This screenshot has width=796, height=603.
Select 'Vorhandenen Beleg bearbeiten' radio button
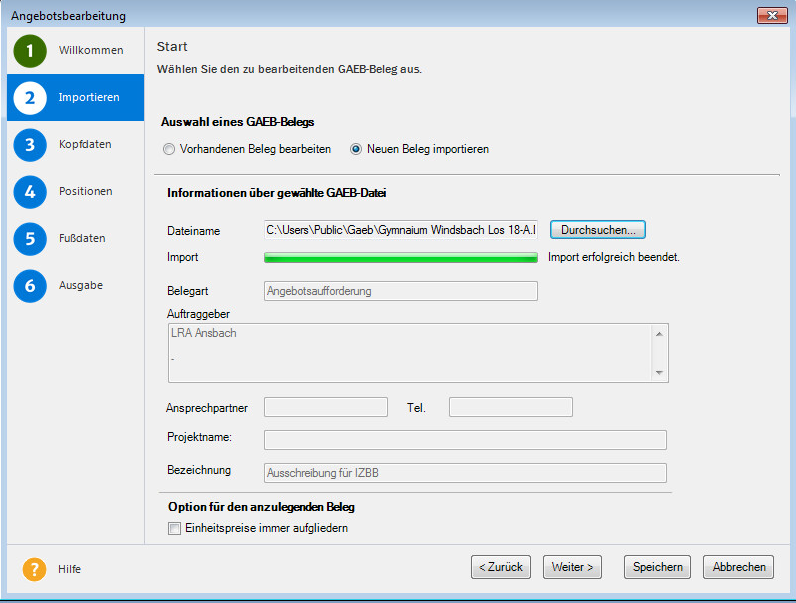click(x=169, y=149)
